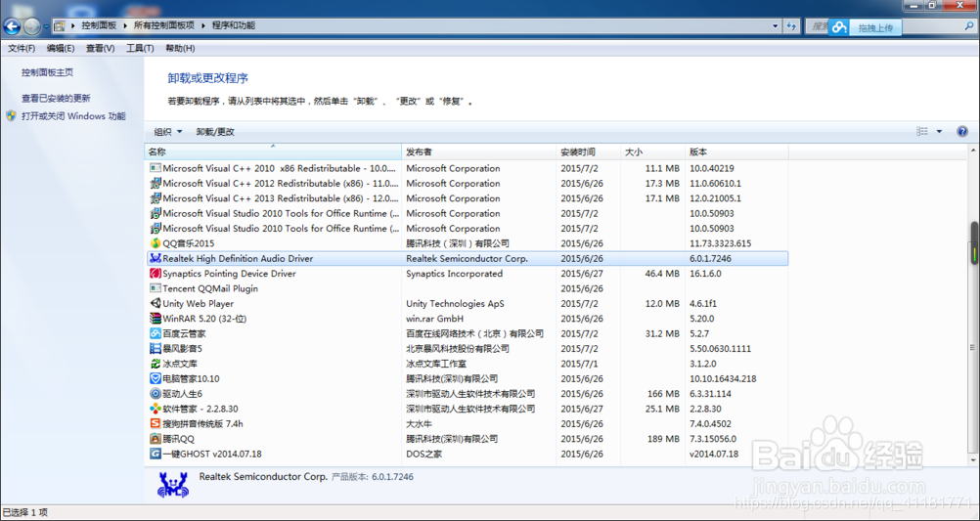Screen dimensions: 980x521
Task: Expand the view options dropdown arrow
Action: pyautogui.click(x=939, y=132)
